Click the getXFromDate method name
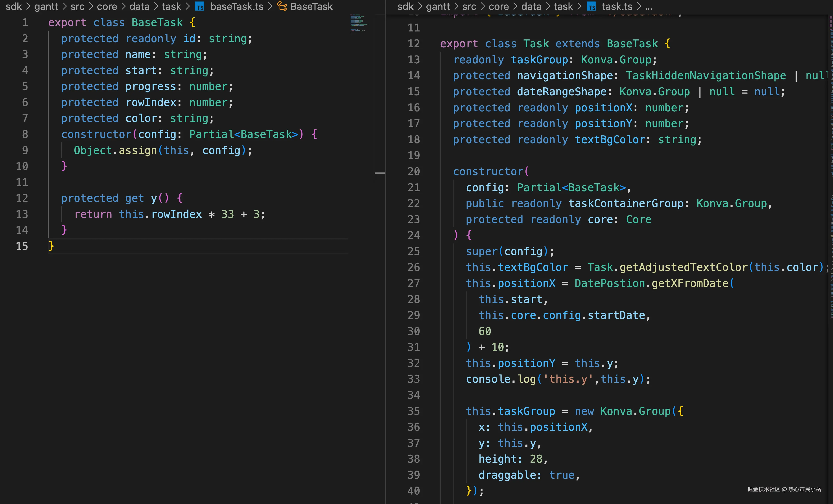The width and height of the screenshot is (833, 504). pos(690,283)
